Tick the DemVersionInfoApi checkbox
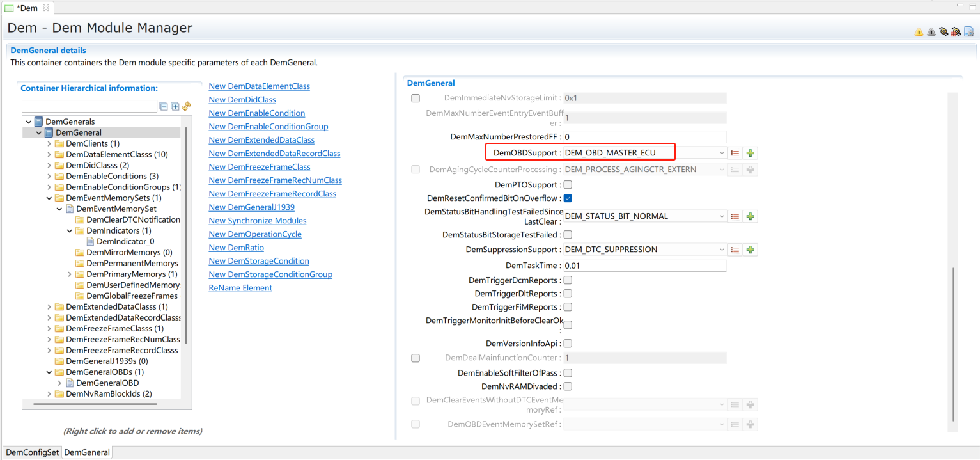Image resolution: width=980 pixels, height=460 pixels. (568, 344)
